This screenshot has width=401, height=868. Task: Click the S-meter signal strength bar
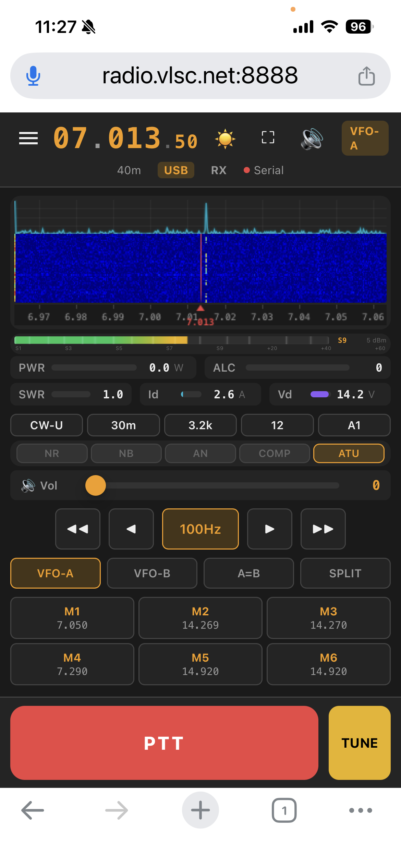point(171,340)
